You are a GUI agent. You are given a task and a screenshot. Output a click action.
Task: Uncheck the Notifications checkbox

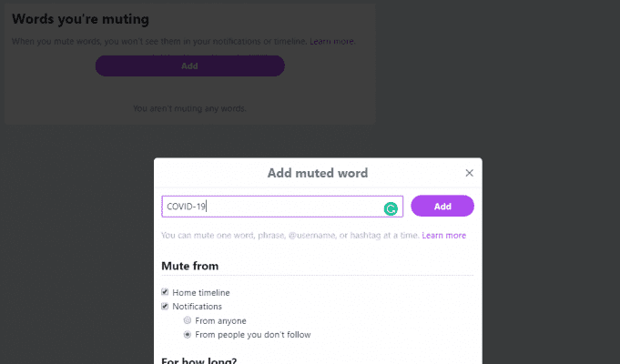[165, 306]
